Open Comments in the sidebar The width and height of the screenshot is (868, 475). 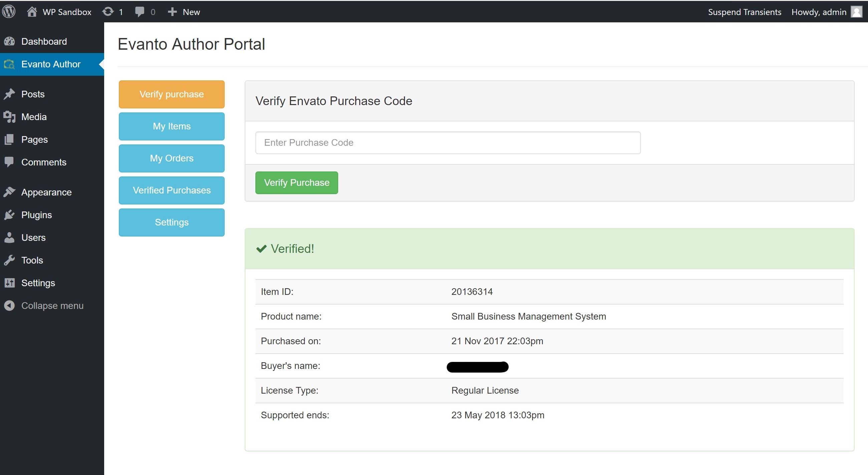(52, 162)
